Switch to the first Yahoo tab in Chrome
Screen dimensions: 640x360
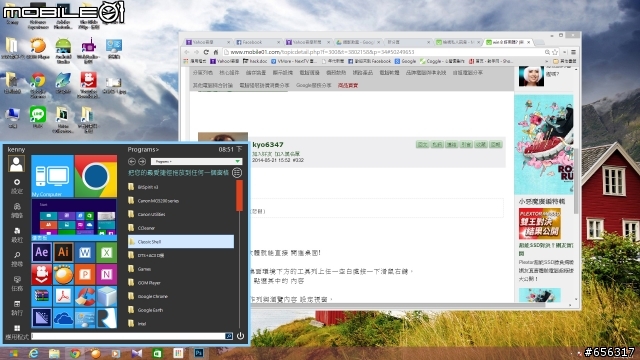[x=207, y=42]
